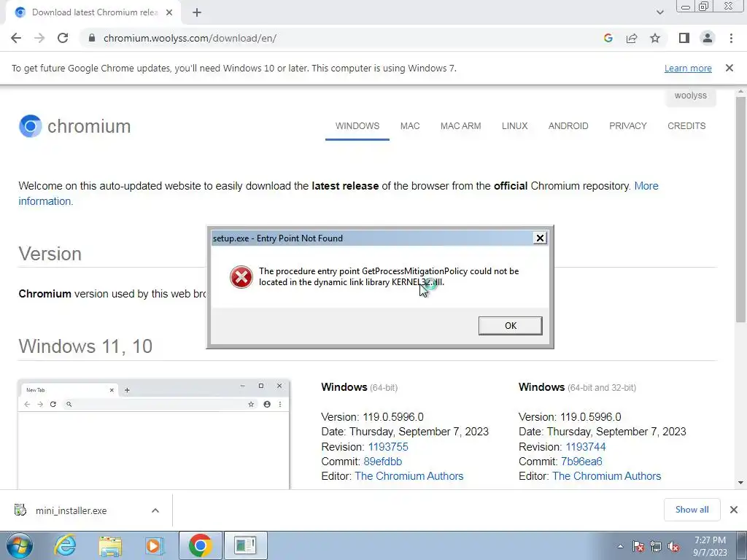747x560 pixels.
Task: Toggle the browser side panel icon
Action: click(684, 38)
